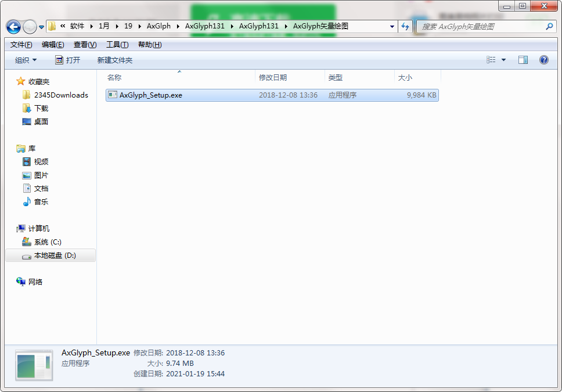This screenshot has height=392, width=562.
Task: Select 库 in the navigation pane
Action: point(32,149)
